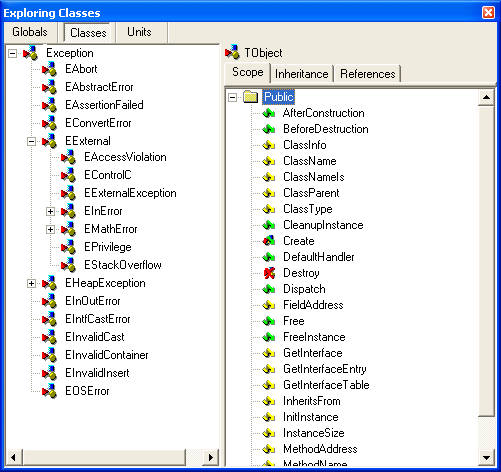The image size is (501, 472).
Task: Click the GetInterface function icon
Action: (x=269, y=353)
